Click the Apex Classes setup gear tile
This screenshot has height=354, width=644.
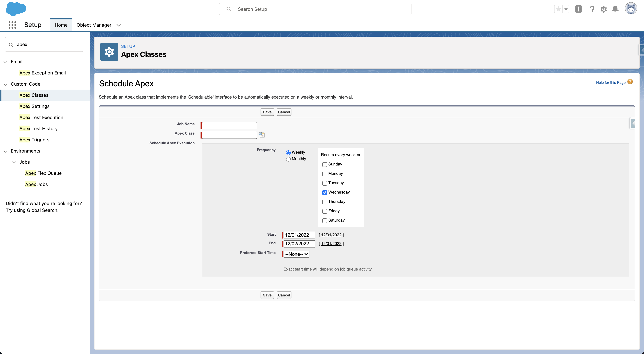pos(109,52)
